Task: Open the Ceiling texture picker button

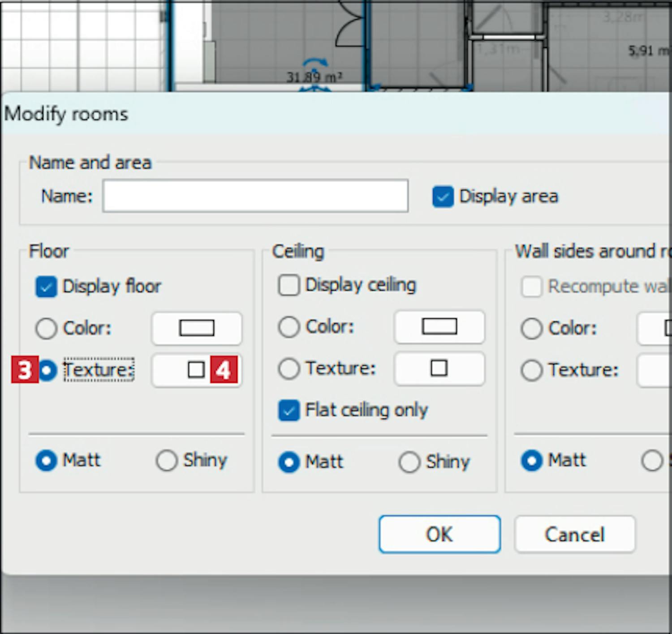Action: 439,368
